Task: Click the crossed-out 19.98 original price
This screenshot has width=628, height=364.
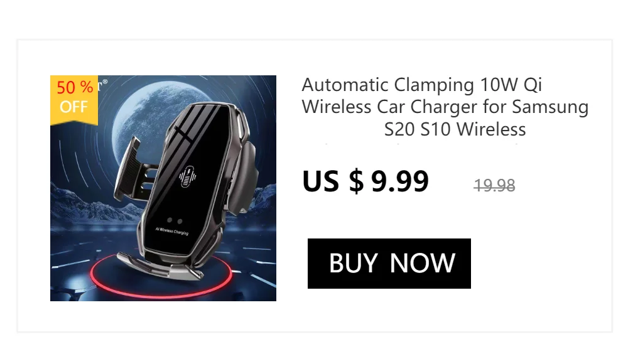Action: [x=494, y=185]
